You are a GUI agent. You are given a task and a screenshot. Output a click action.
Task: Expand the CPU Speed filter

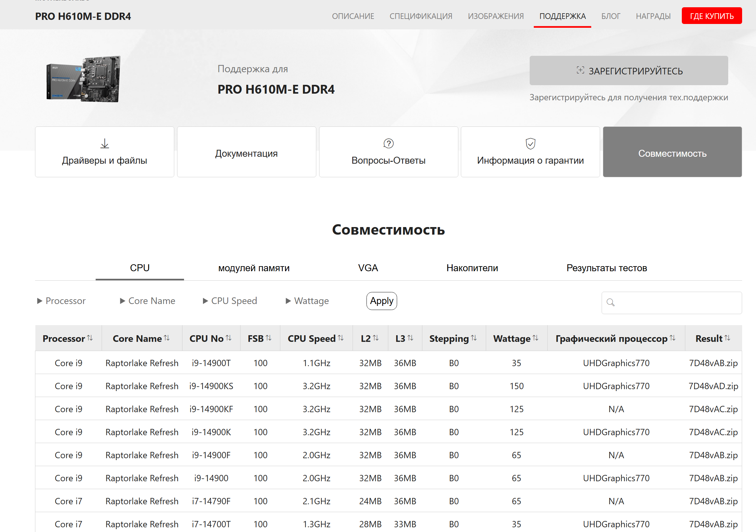(230, 301)
